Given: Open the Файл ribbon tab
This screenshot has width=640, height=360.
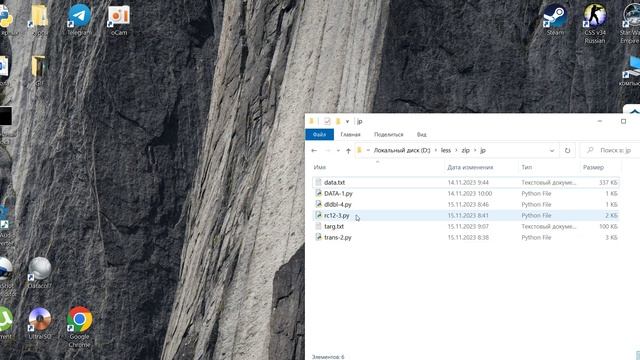Looking at the screenshot, I should click(320, 134).
